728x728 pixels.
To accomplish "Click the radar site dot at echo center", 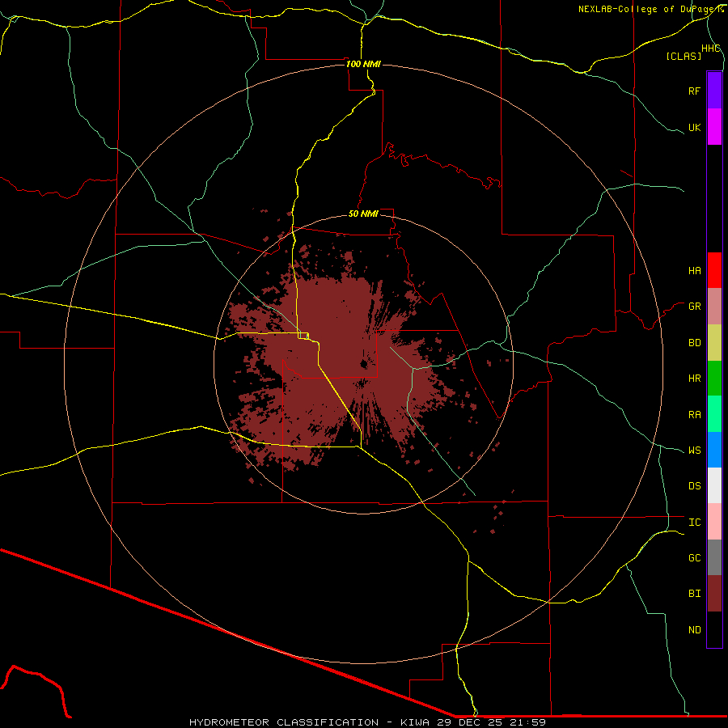I will [363, 365].
